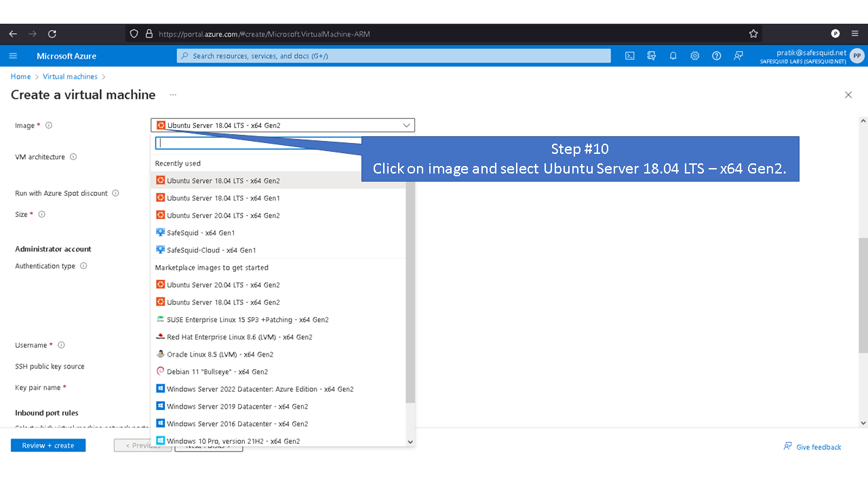The height and width of the screenshot is (488, 868).
Task: Expand the Image dropdown arrow
Action: (x=406, y=125)
